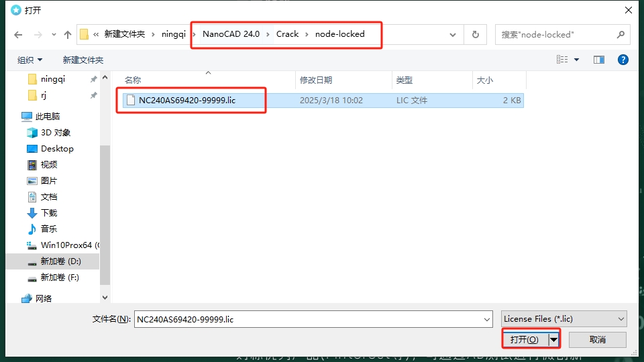644x362 pixels.
Task: Expand the file name history dropdown
Action: pos(487,319)
